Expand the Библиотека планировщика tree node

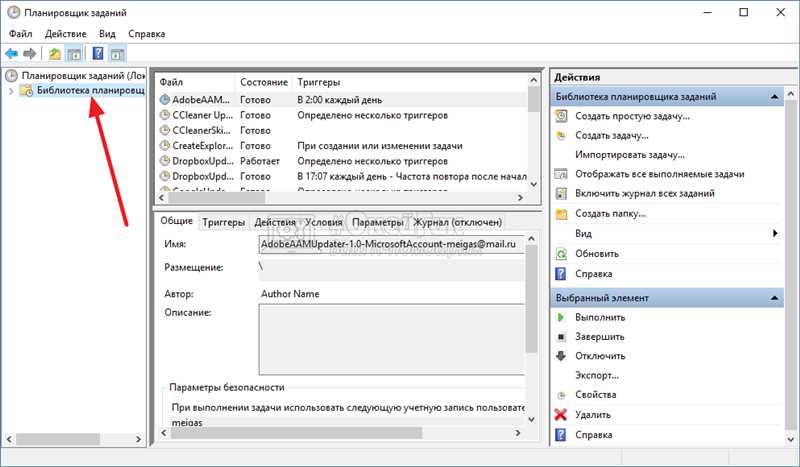(x=11, y=91)
